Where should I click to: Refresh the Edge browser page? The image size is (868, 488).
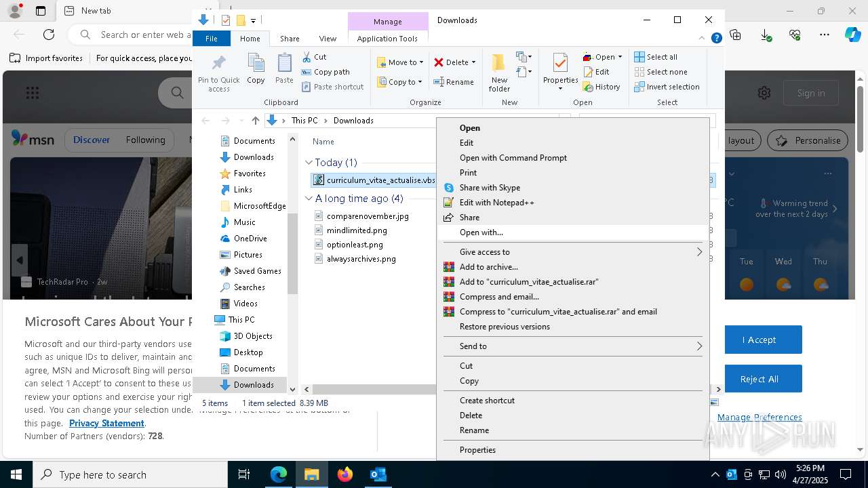[x=49, y=35]
